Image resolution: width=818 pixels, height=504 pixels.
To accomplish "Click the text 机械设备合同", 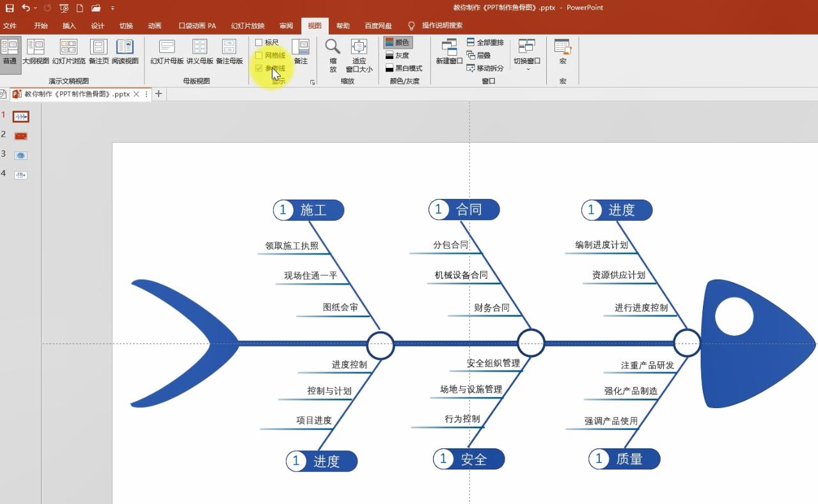I will click(461, 275).
